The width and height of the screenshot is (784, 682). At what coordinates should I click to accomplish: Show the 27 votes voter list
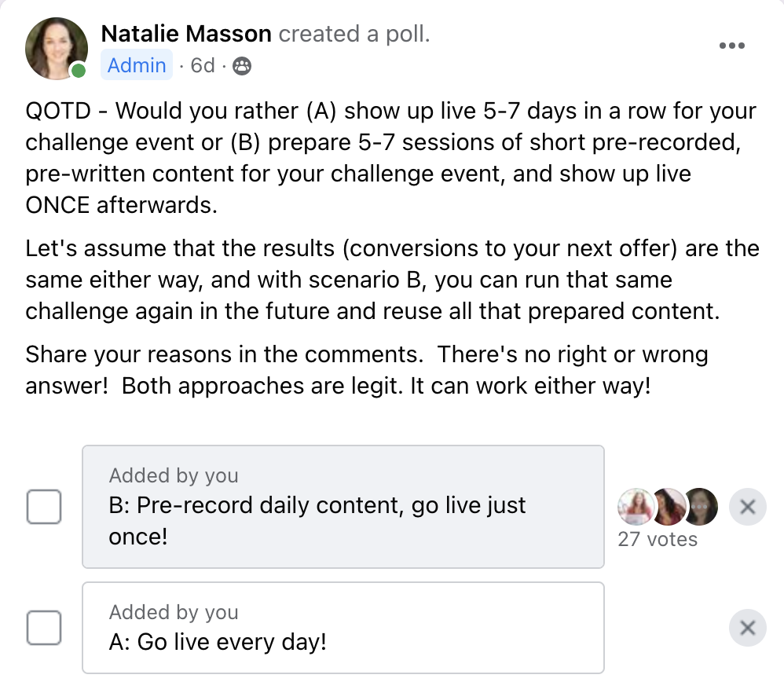tap(658, 540)
